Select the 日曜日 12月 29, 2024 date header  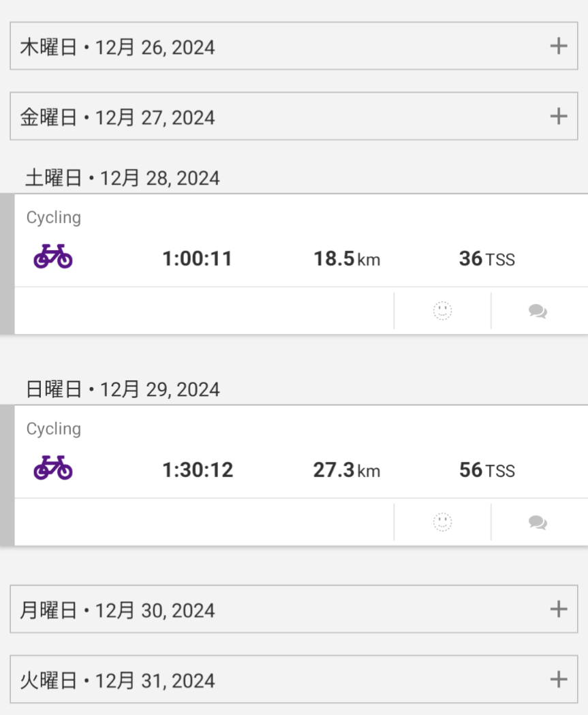tap(123, 390)
